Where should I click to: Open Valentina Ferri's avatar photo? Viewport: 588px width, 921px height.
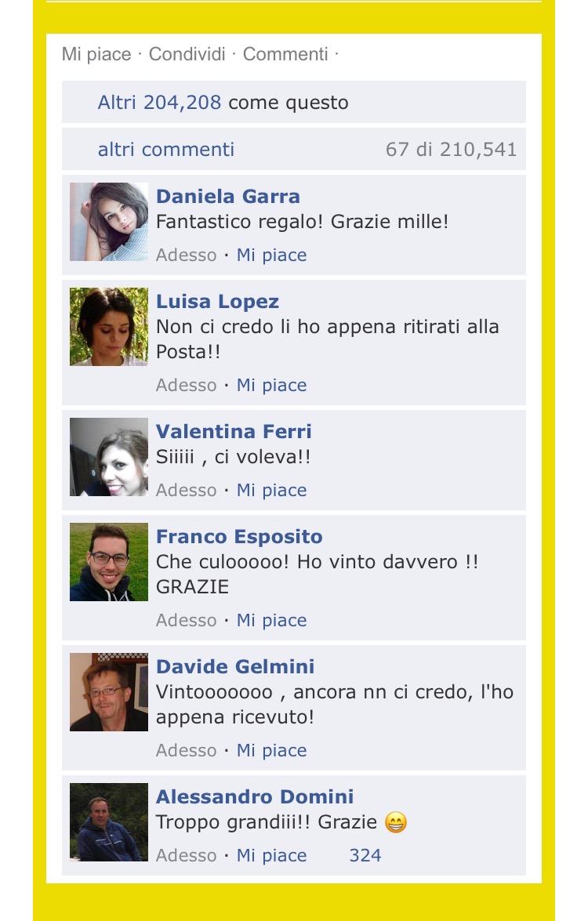pos(109,457)
